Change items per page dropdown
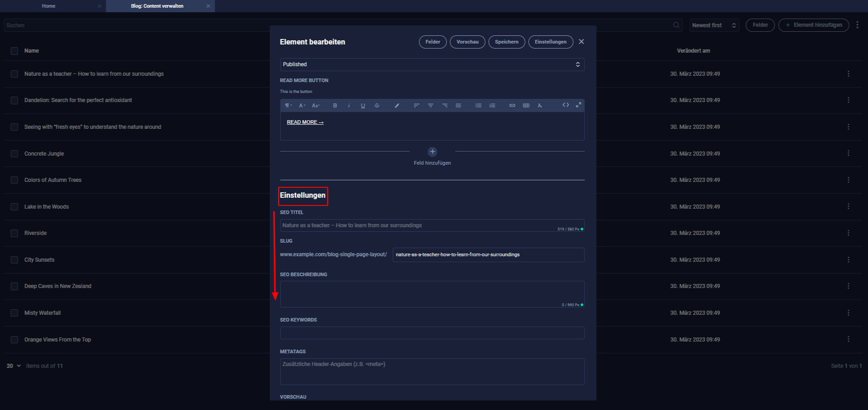The image size is (868, 410). (14, 366)
